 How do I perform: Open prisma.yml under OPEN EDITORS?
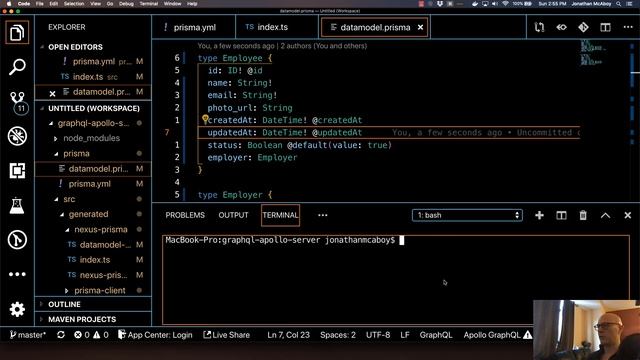point(93,62)
